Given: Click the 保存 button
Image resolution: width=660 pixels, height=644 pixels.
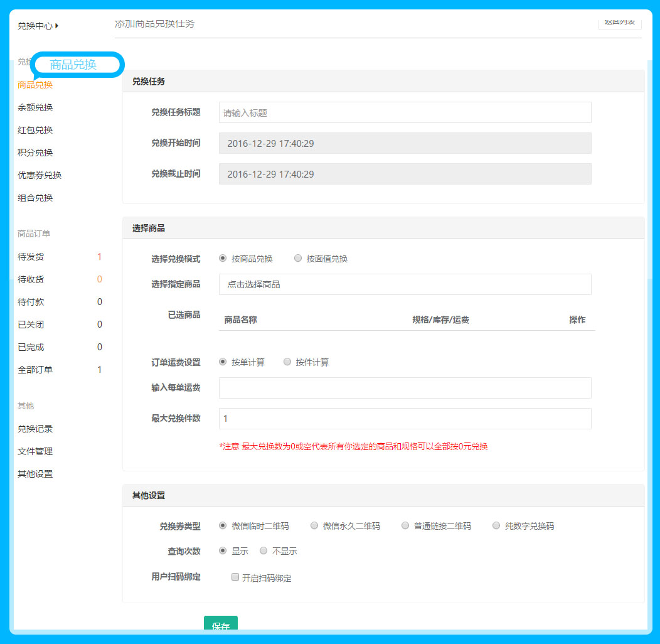Looking at the screenshot, I should point(221,625).
